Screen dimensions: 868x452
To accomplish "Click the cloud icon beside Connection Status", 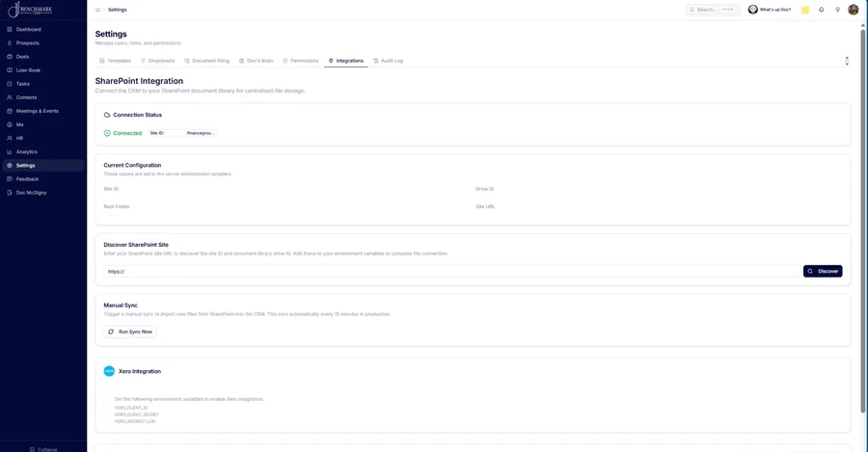I will coord(107,115).
